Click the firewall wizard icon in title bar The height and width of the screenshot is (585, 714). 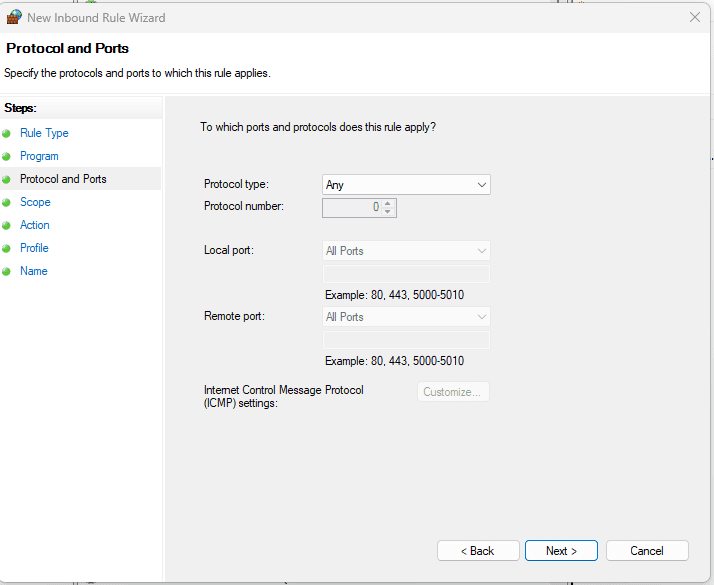pos(14,17)
